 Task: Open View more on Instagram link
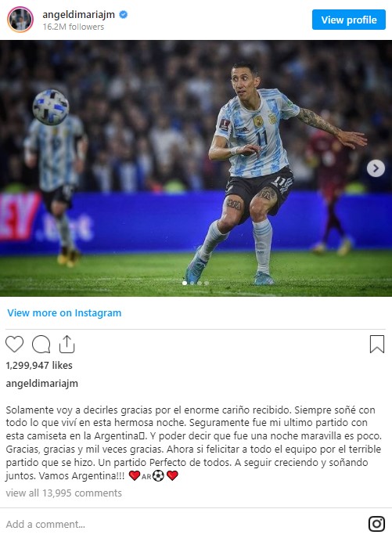tap(64, 313)
